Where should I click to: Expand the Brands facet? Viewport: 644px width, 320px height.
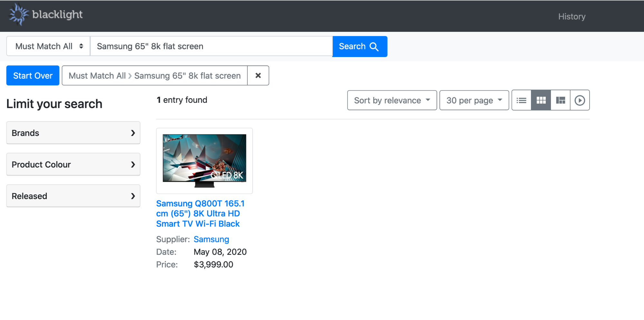click(x=73, y=133)
